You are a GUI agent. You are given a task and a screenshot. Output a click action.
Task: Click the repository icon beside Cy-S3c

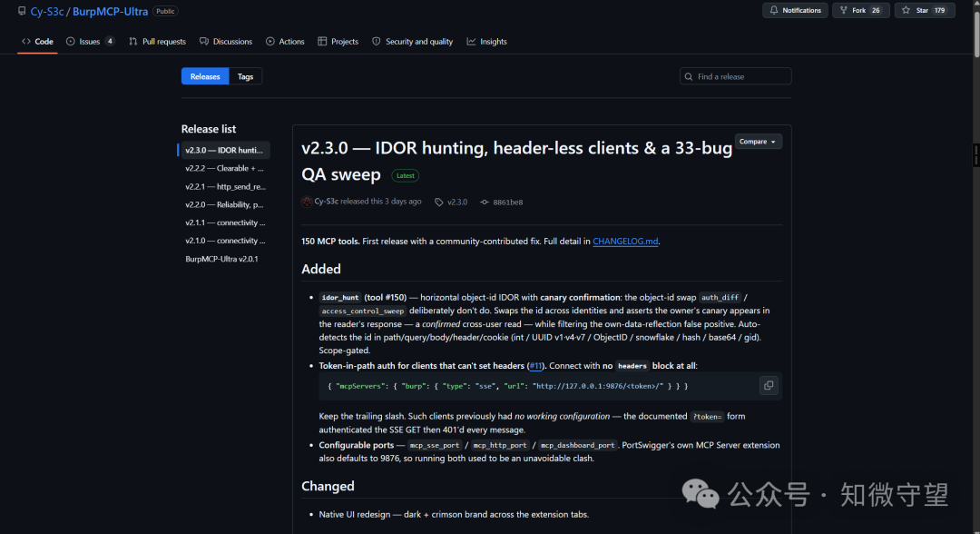click(22, 11)
